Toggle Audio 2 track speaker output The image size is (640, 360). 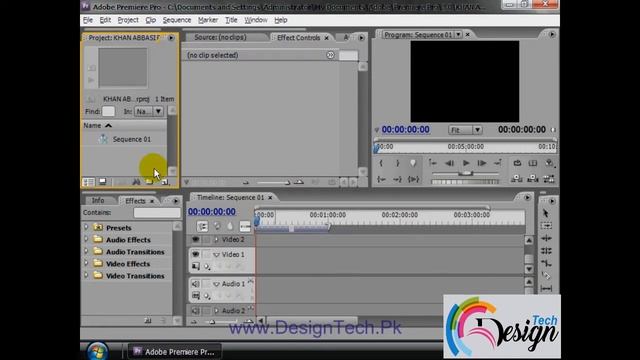point(196,311)
